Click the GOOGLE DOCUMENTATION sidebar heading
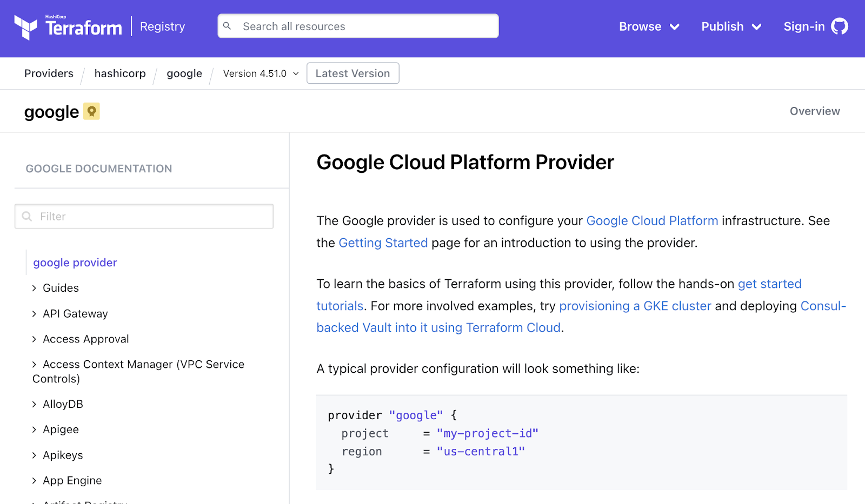865x504 pixels. [x=99, y=169]
